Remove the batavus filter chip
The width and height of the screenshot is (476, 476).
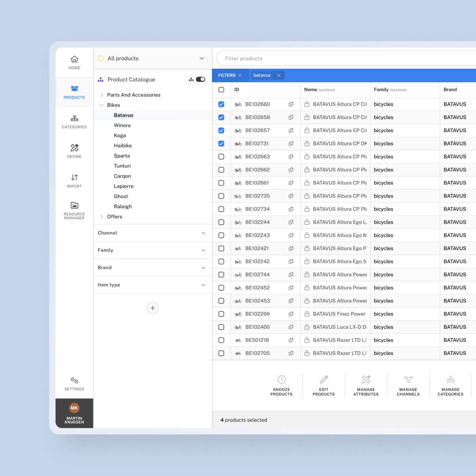(x=278, y=75)
